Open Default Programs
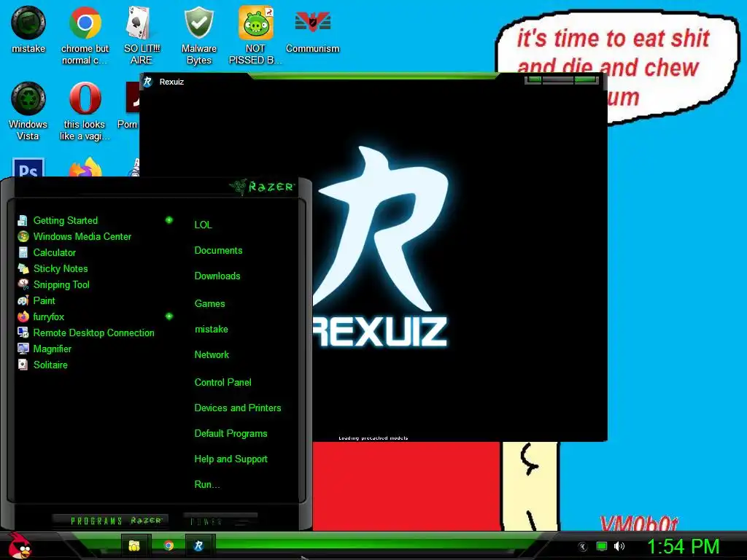The width and height of the screenshot is (747, 560). pos(231,434)
